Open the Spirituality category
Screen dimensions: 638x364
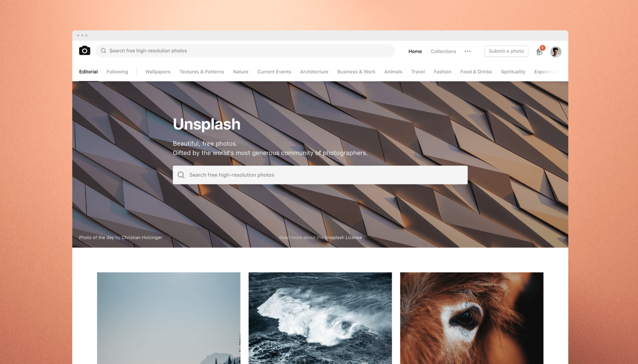(513, 72)
